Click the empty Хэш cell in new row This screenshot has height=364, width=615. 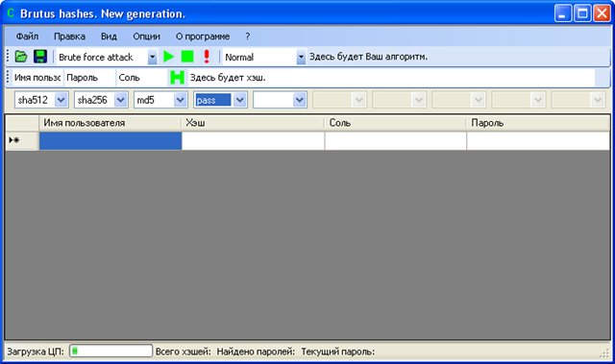[x=253, y=140]
